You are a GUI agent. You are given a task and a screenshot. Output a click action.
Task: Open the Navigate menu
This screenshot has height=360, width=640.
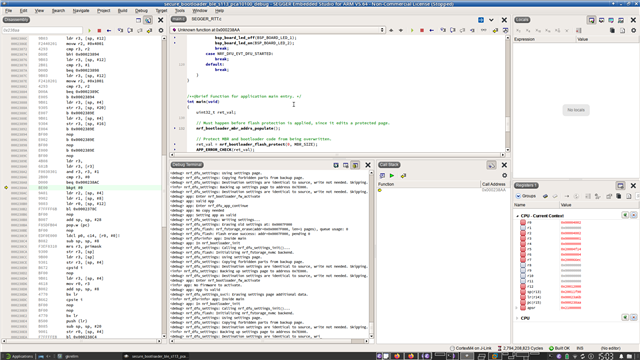coord(81,11)
